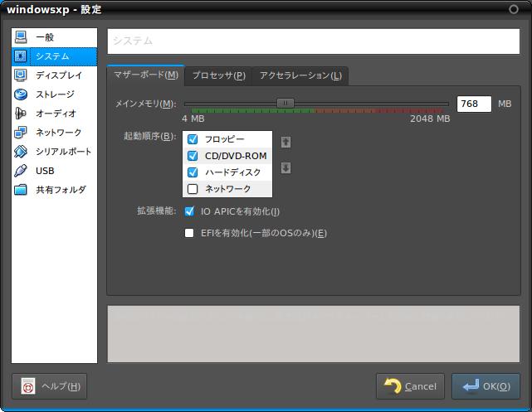Click the lifebuoy help icon
This screenshot has height=412, width=532.
click(x=28, y=386)
